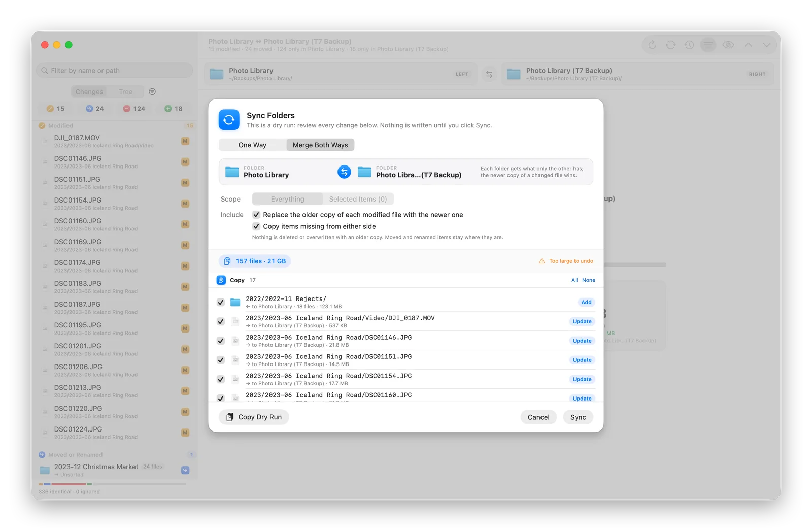Click the swap folders icon between path headers
This screenshot has width=812, height=531.
coord(489,74)
